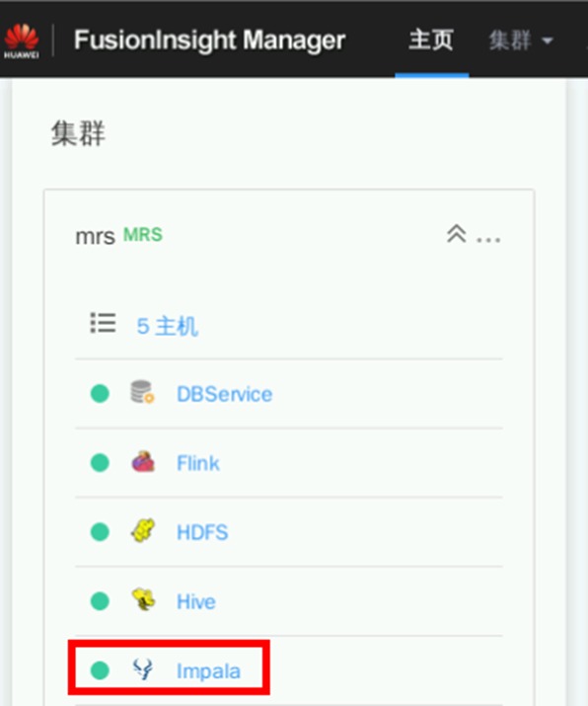Click the host list icon

tap(103, 323)
